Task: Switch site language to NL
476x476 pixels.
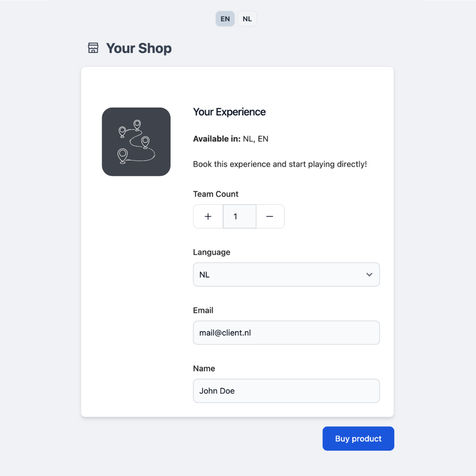Action: point(247,19)
